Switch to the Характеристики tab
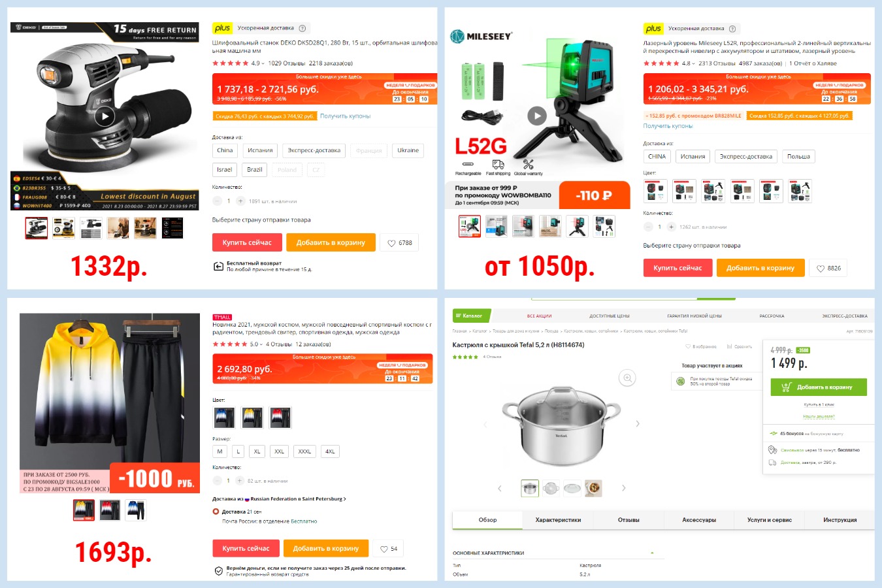 558,520
